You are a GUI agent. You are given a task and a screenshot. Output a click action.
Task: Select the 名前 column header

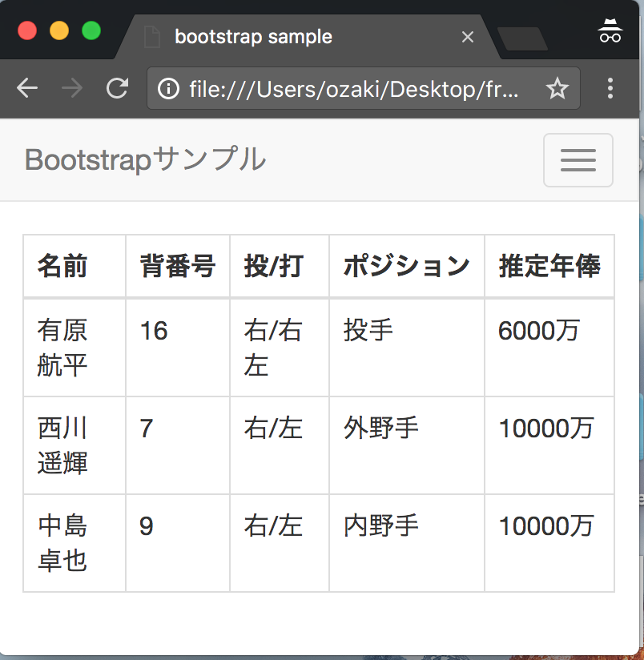(74, 266)
